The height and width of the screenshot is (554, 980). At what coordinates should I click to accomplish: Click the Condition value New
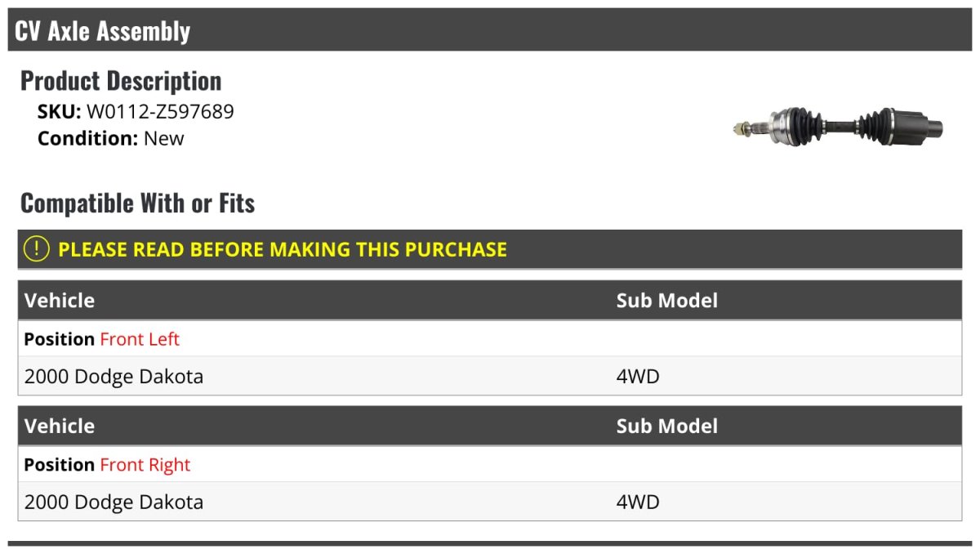point(164,138)
